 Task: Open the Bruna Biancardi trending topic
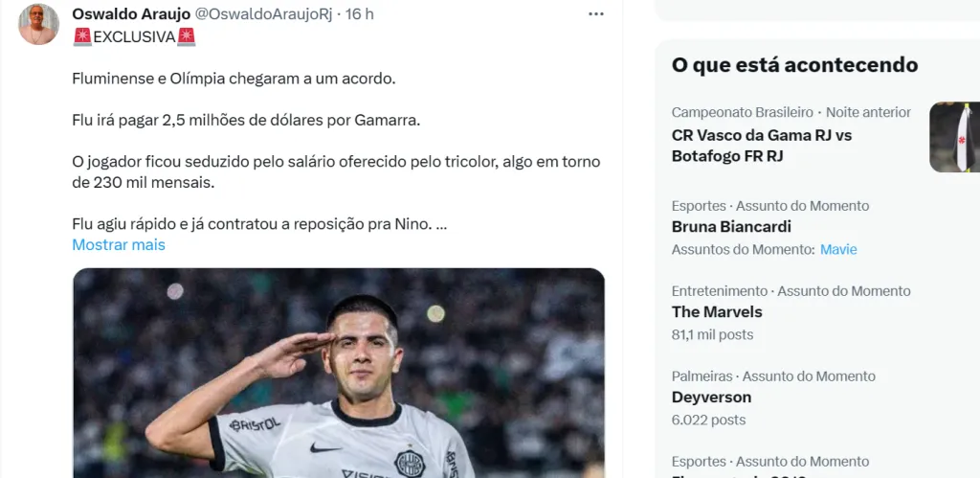(x=731, y=227)
